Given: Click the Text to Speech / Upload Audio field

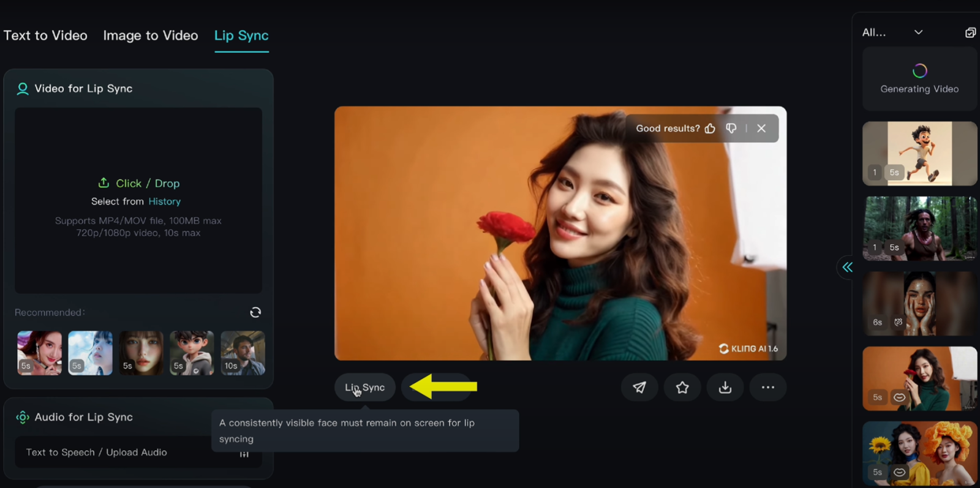Looking at the screenshot, I should point(138,452).
